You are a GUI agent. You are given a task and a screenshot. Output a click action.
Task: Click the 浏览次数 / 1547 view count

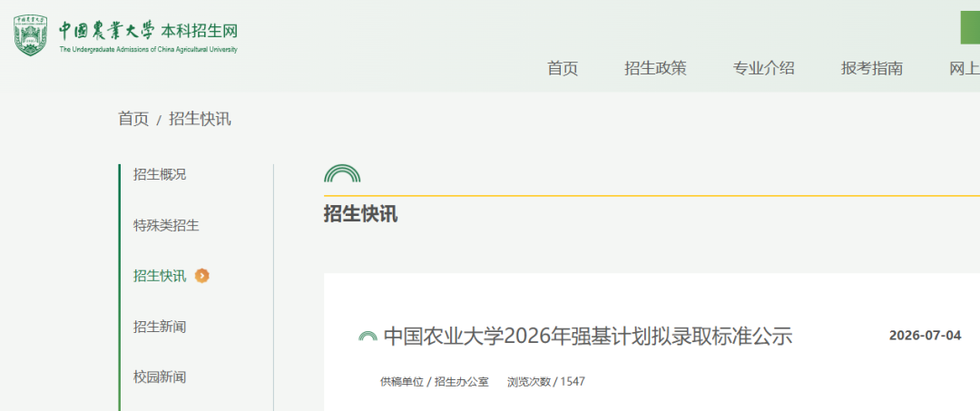pyautogui.click(x=546, y=381)
